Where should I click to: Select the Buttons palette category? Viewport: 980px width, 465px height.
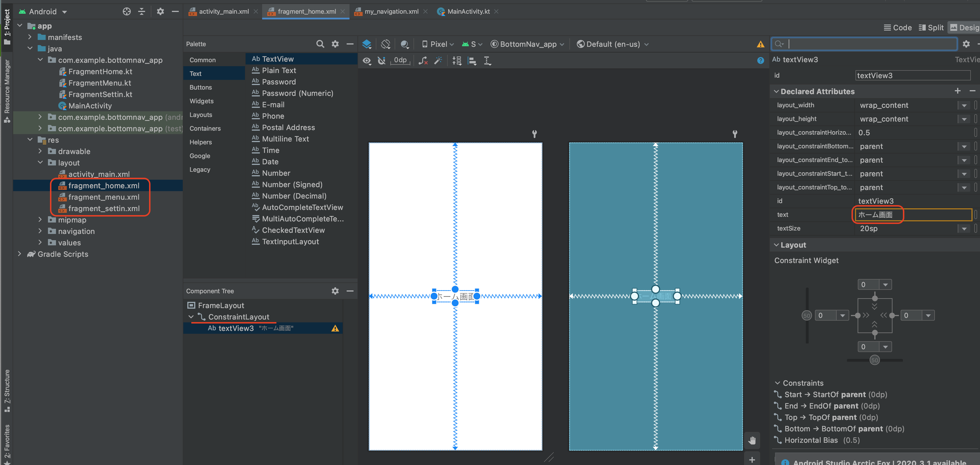(200, 87)
